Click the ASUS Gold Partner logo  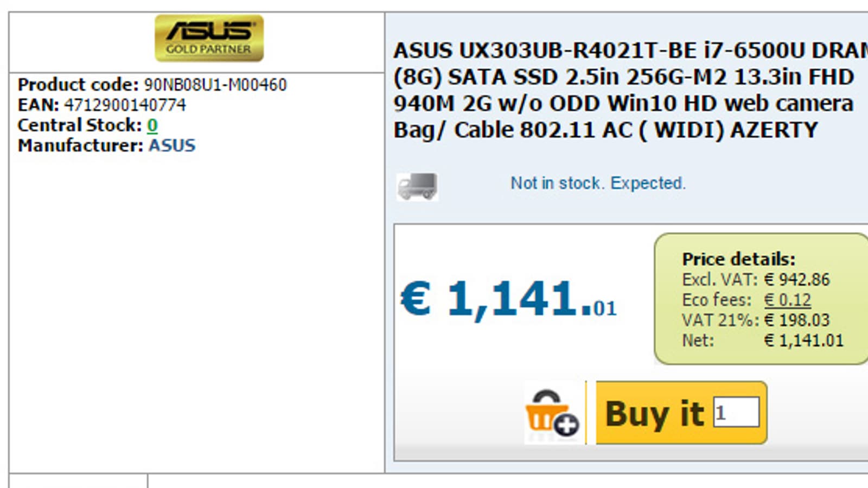tap(209, 38)
